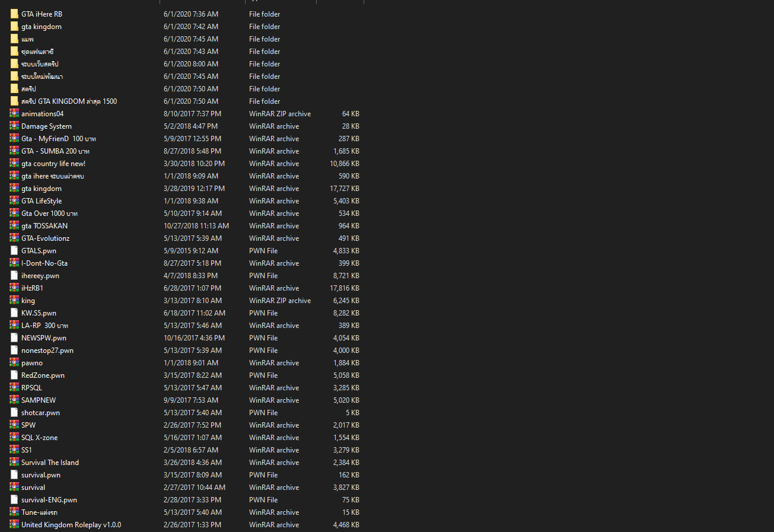Select the survival-ENG.pwn file name
Screen dimensions: 774x532
(x=49, y=500)
